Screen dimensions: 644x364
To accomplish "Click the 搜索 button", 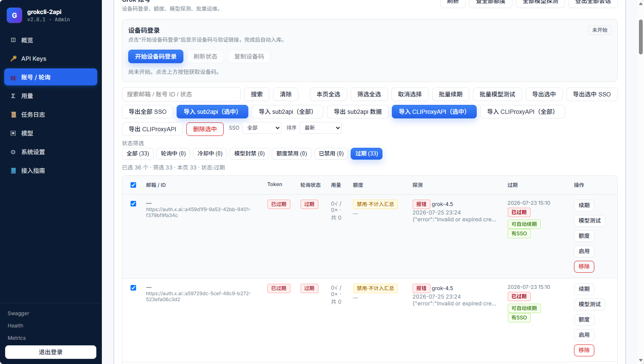I will [x=257, y=94].
